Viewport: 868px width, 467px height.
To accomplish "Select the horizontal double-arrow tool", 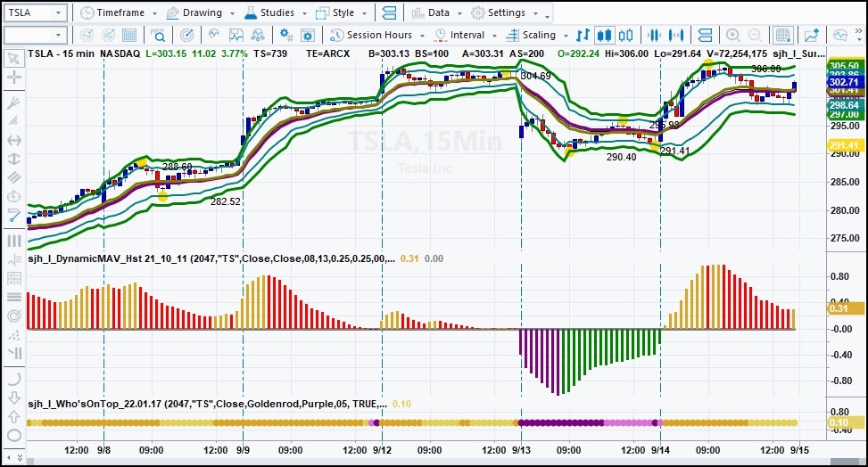I will click(x=14, y=141).
